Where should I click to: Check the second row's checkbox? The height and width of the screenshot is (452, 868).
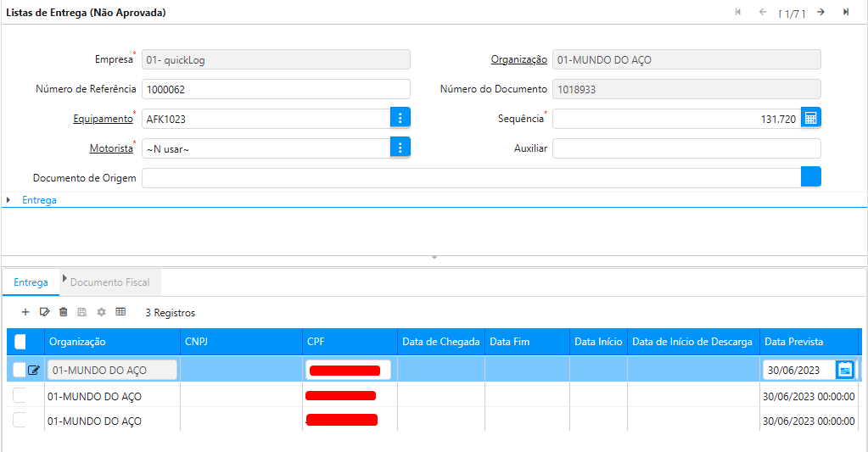point(20,396)
